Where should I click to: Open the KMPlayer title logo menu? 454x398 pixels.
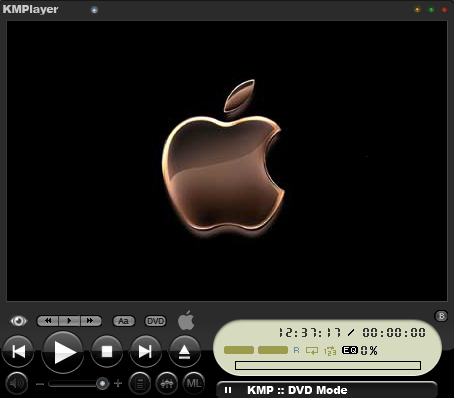point(30,9)
